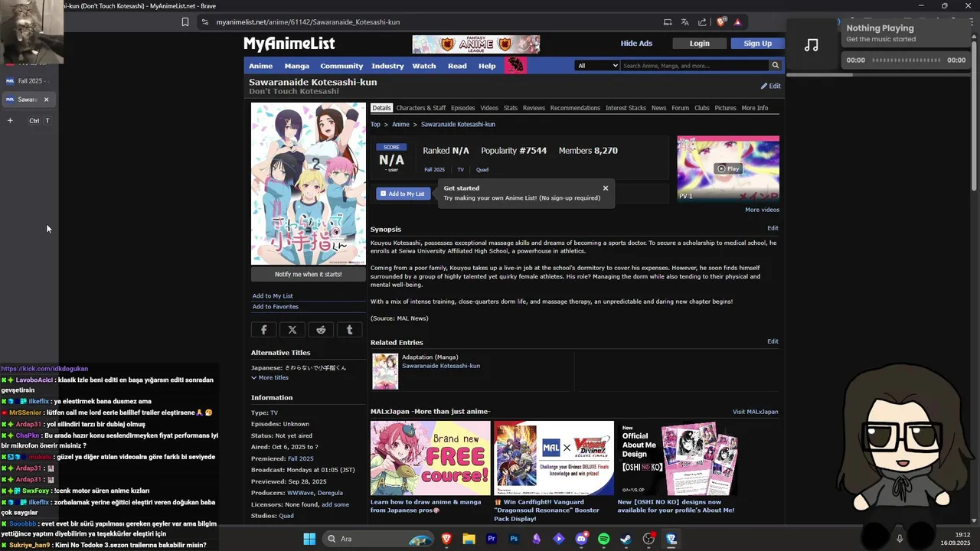980x551 pixels.
Task: Open File Explorer from the taskbar
Action: coord(469,539)
